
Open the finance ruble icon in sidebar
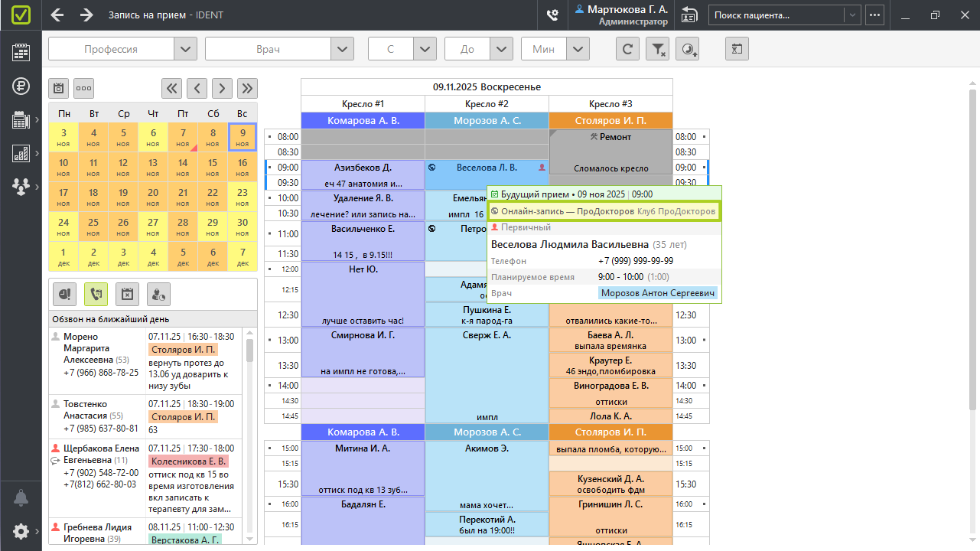21,86
